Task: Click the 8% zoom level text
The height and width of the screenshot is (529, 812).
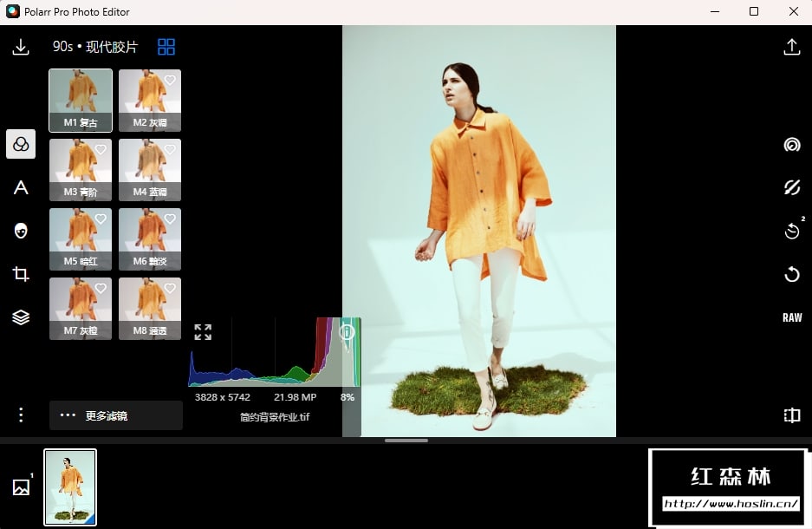Action: click(x=348, y=397)
